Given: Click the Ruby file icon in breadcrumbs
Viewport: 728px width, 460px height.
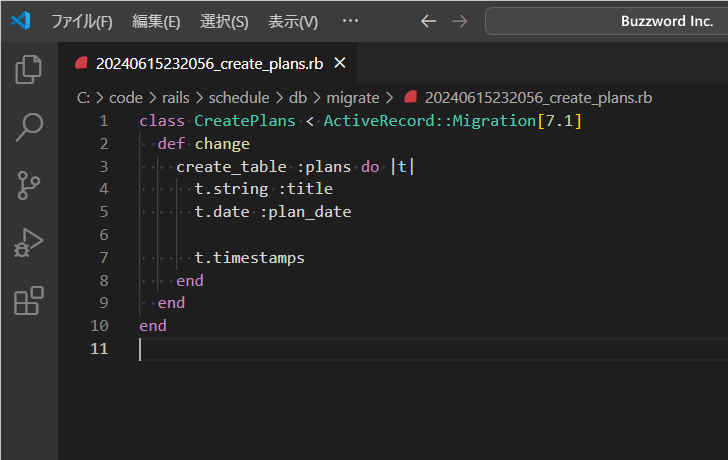Looking at the screenshot, I should (x=410, y=97).
